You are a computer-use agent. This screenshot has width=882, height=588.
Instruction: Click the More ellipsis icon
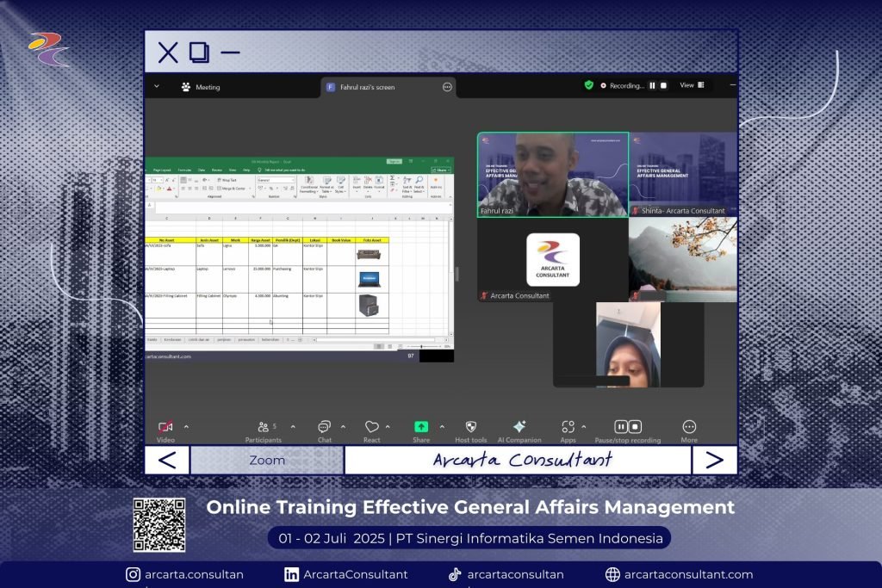689,427
